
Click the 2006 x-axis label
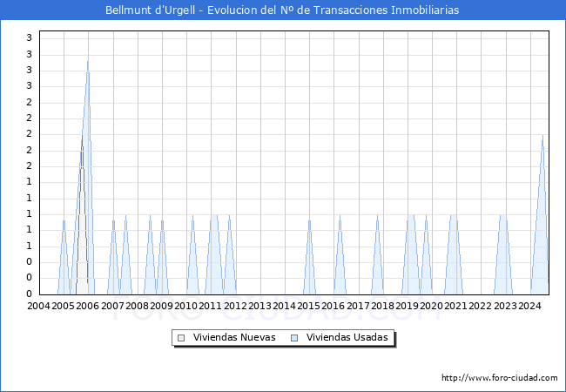87,306
